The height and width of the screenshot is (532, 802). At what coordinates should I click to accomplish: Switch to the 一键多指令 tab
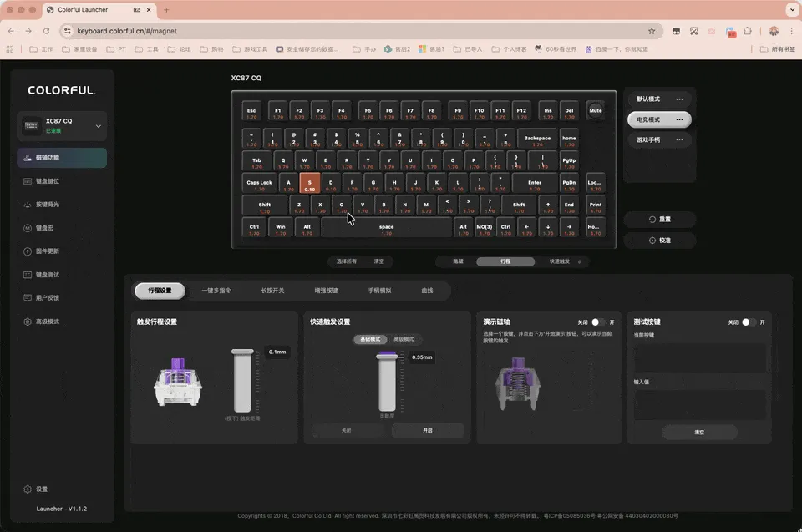point(216,291)
